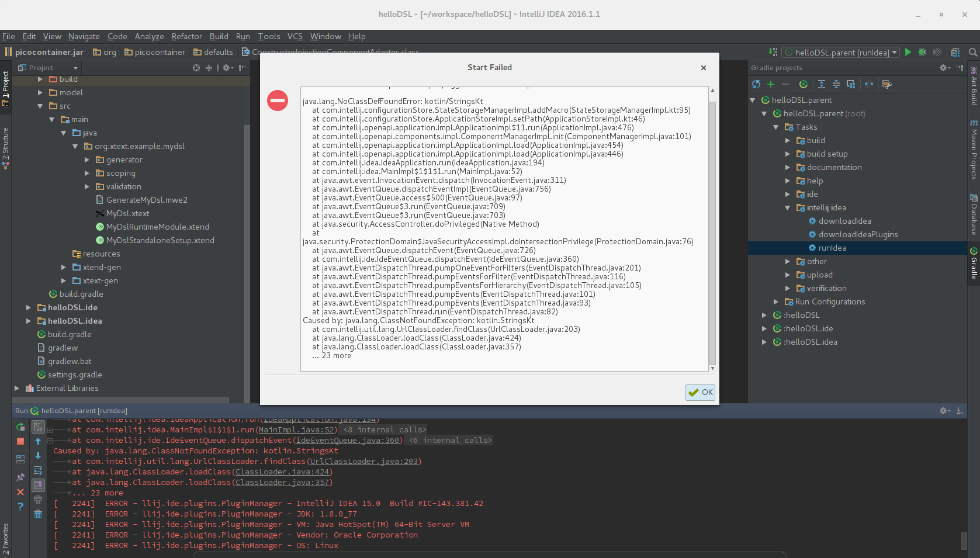Toggle task grouping in Gradle toolbar
This screenshot has height=558, width=980.
tap(851, 84)
